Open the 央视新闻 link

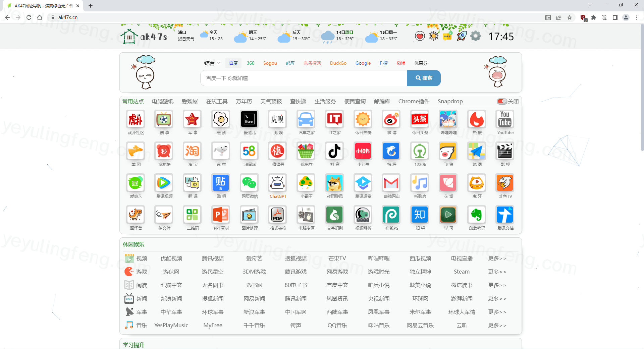[379, 298]
